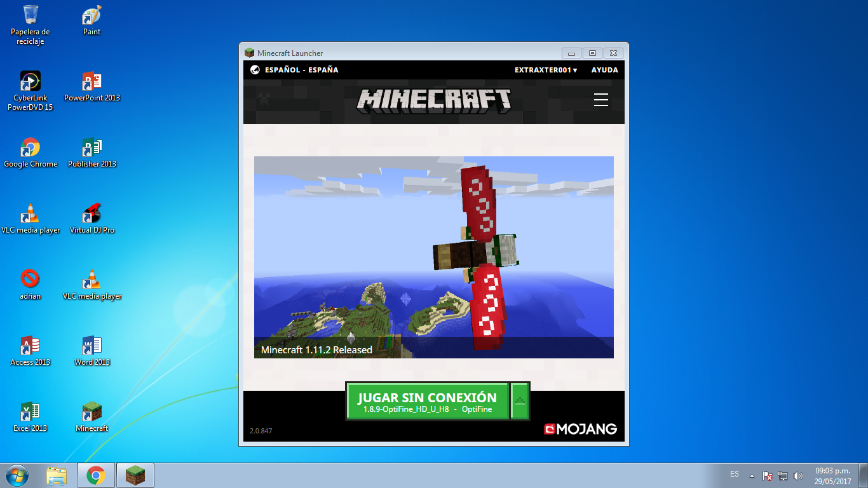Open the ES input language indicator

tap(735, 475)
